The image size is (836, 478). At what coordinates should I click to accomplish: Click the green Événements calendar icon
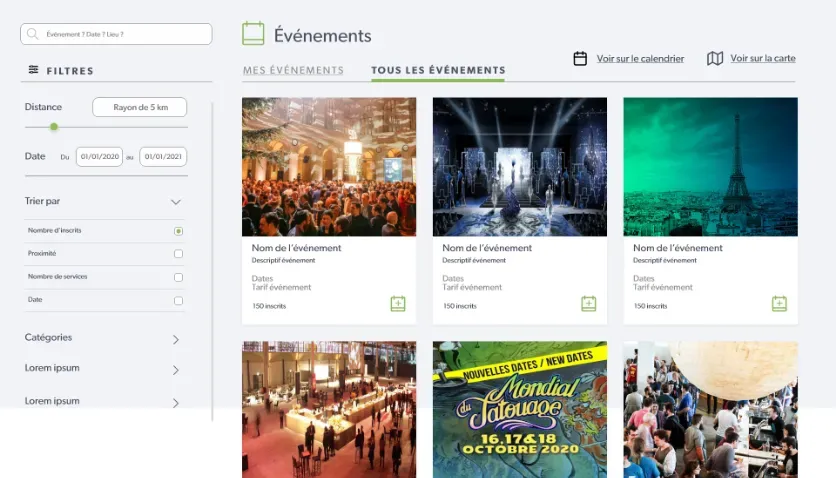pos(253,34)
